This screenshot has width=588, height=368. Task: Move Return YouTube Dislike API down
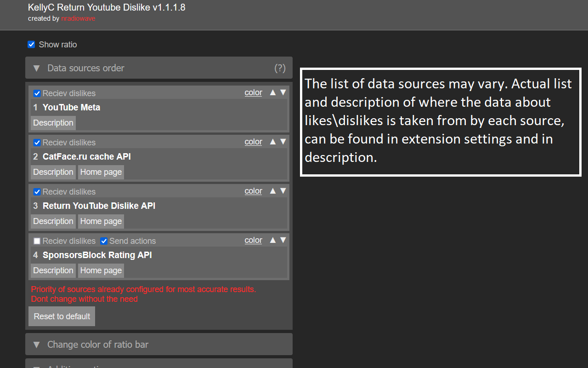pos(283,191)
